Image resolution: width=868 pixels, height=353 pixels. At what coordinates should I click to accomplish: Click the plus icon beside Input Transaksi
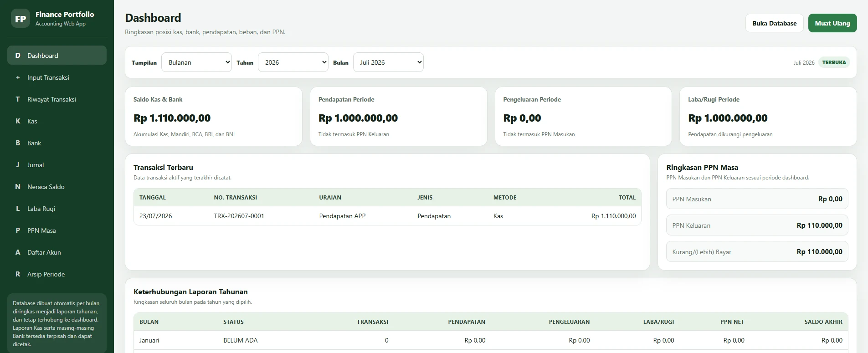[x=18, y=77]
